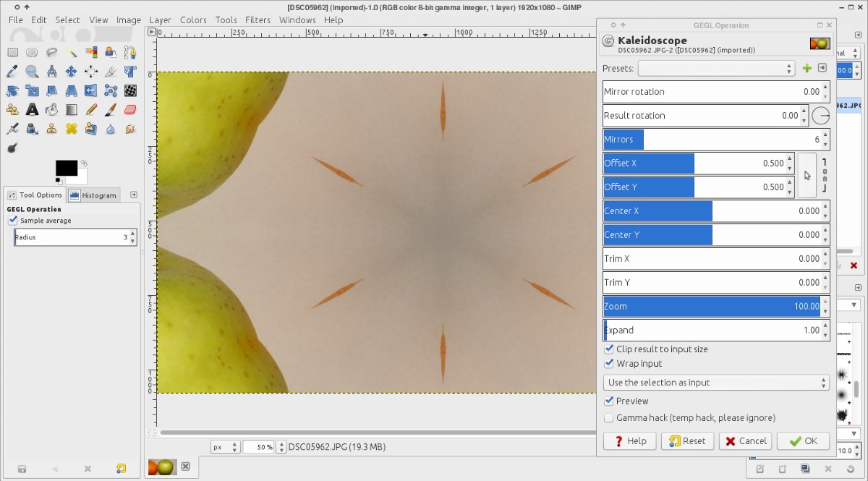The image size is (868, 481).
Task: Open the 'Use the selection as input' dropdown
Action: point(716,383)
